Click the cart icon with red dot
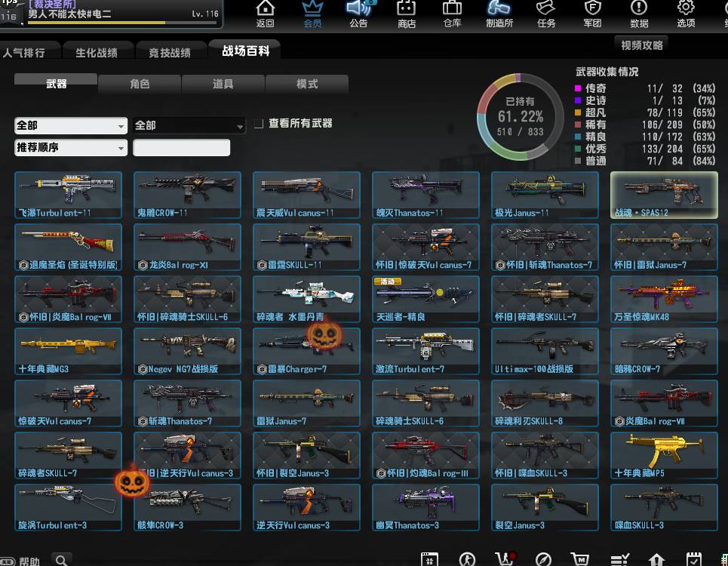728x566 pixels. click(x=505, y=559)
